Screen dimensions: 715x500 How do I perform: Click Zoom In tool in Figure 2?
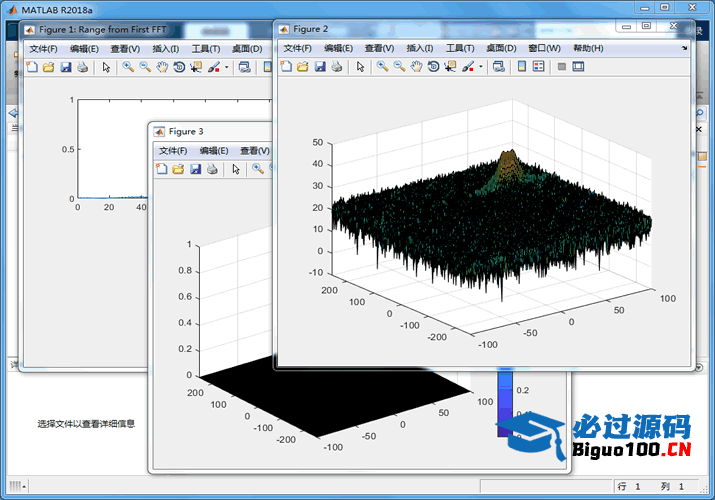pyautogui.click(x=381, y=67)
